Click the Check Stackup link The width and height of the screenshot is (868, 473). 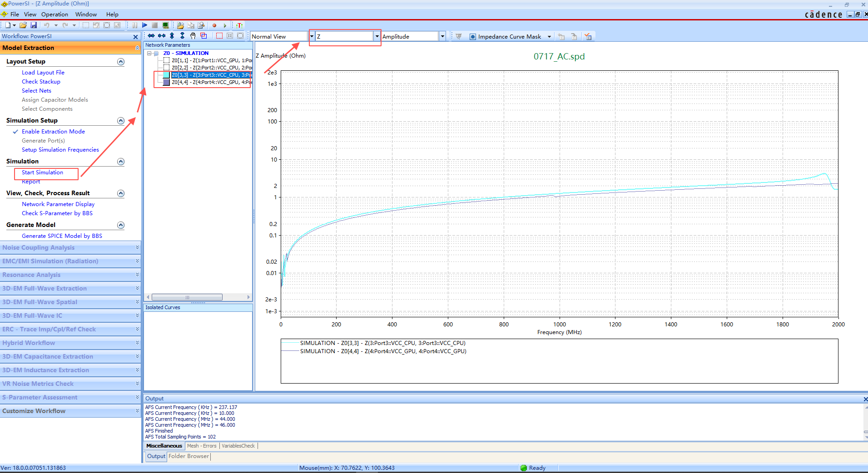41,82
